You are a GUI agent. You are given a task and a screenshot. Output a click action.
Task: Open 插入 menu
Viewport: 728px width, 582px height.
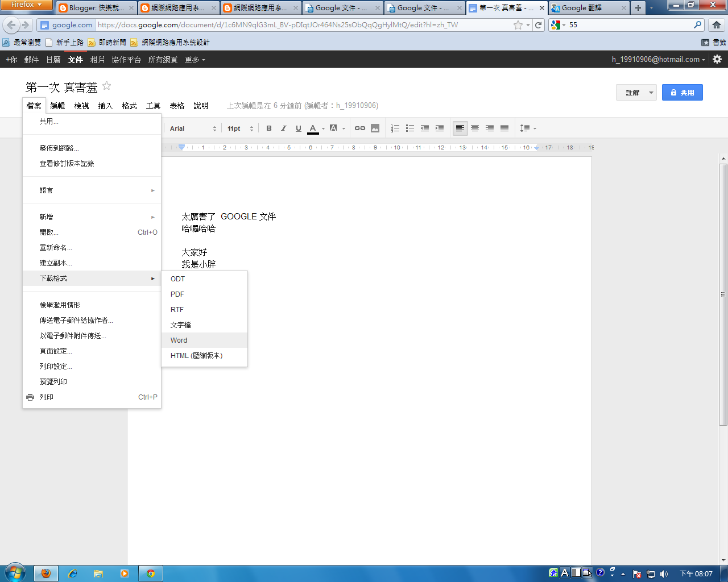(105, 106)
